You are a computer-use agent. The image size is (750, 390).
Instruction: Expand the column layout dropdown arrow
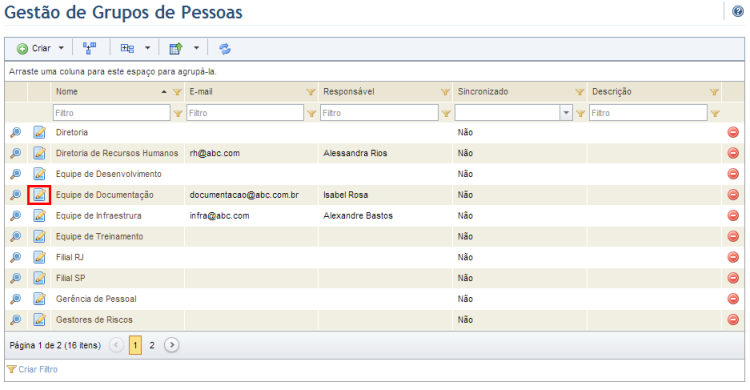(x=147, y=48)
